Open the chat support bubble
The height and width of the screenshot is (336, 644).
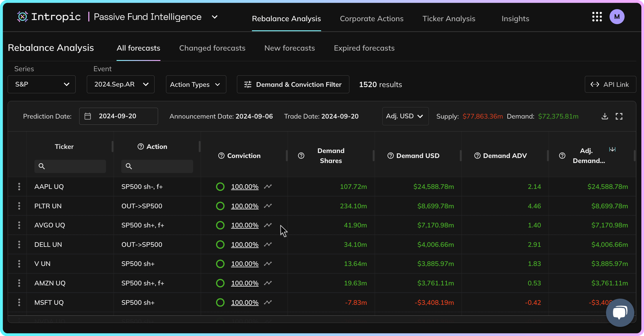click(620, 312)
